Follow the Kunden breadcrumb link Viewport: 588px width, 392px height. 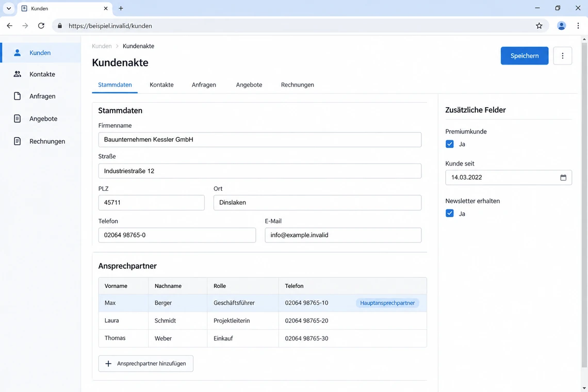coord(102,46)
